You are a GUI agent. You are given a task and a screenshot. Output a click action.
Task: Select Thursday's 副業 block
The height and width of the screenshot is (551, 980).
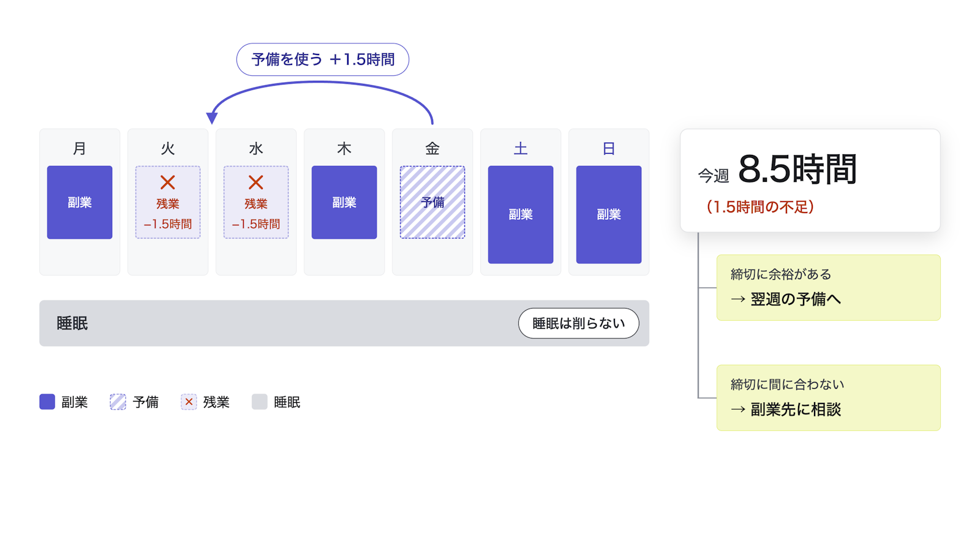pyautogui.click(x=344, y=202)
